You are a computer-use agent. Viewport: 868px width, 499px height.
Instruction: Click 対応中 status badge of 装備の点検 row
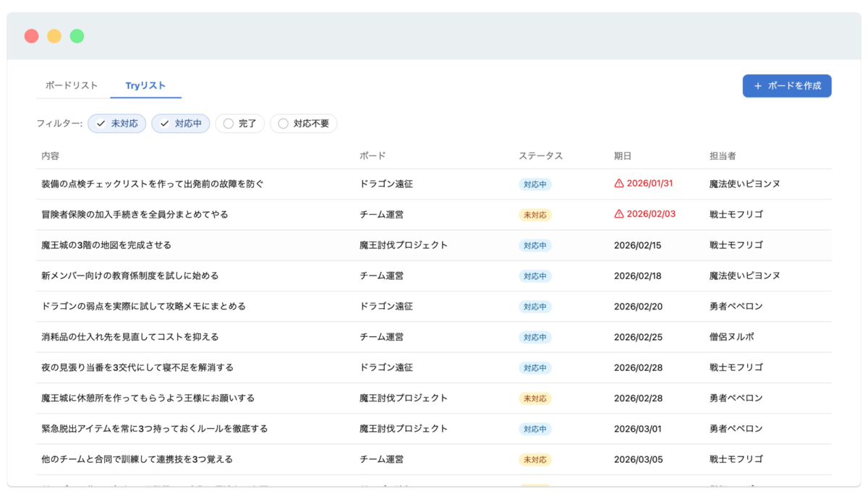coord(535,184)
